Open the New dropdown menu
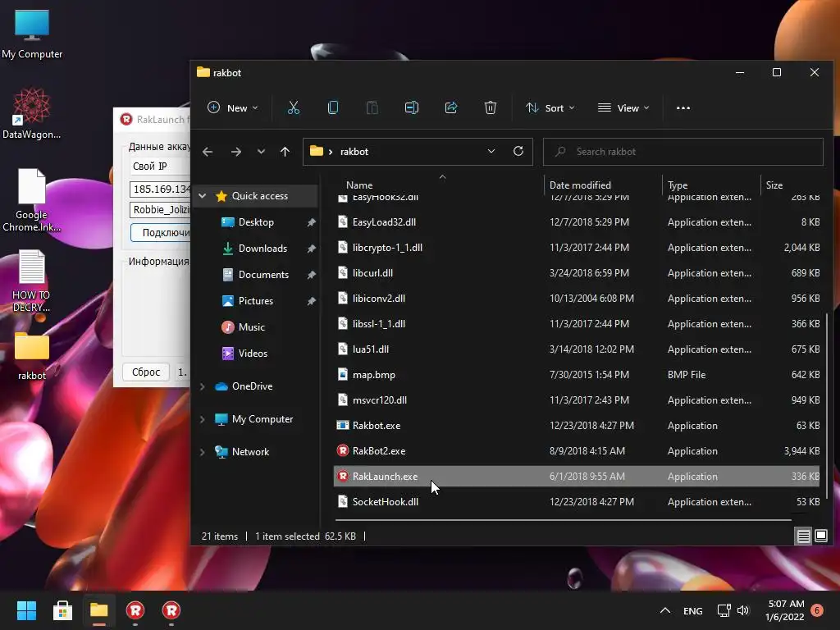 click(232, 107)
